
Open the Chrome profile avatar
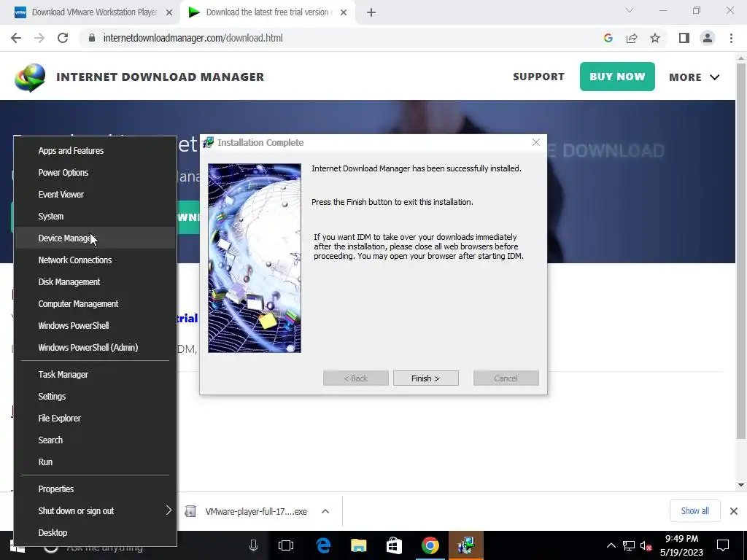point(708,38)
